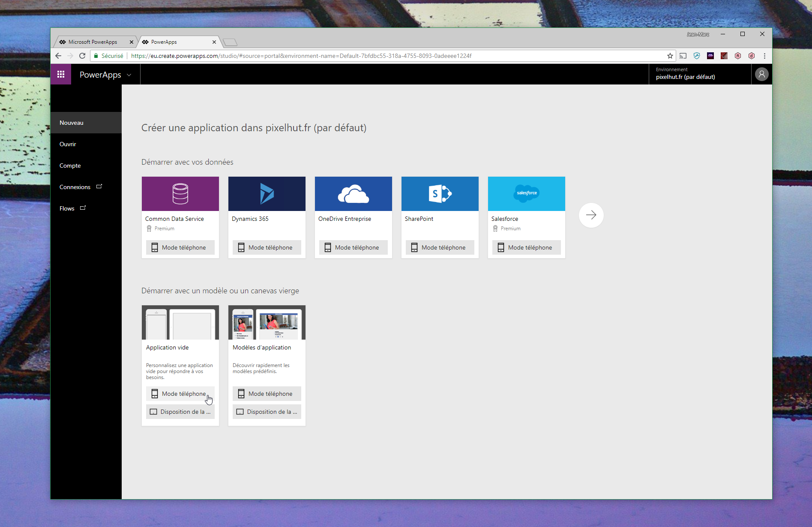812x527 pixels.
Task: Choose Disposition de la... under Modèles d'application
Action: [267, 412]
